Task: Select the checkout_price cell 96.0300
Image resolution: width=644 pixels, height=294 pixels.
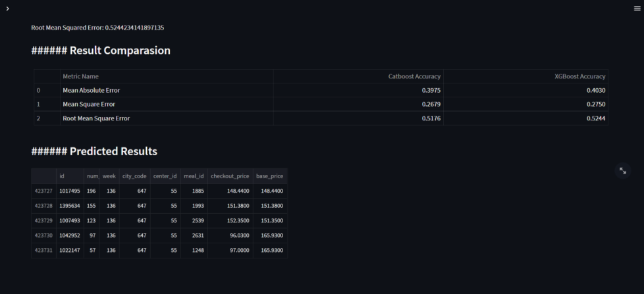Action: click(230, 235)
